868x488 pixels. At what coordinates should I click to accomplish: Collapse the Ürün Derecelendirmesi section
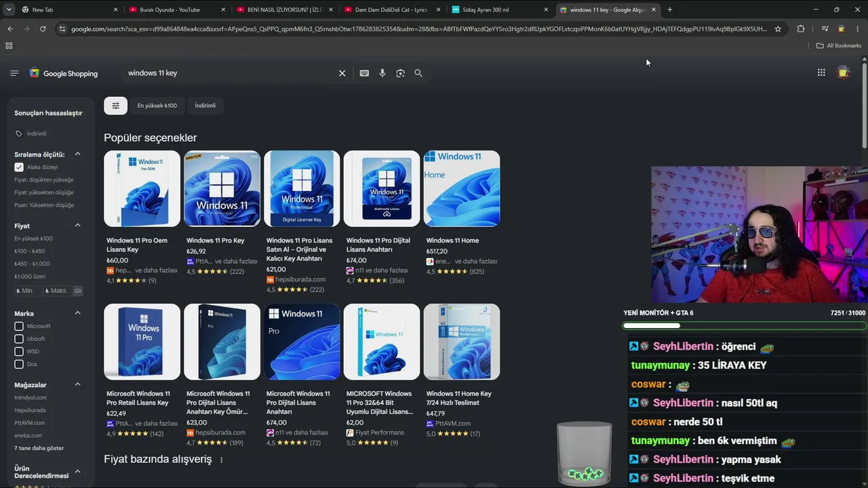pos(77,471)
